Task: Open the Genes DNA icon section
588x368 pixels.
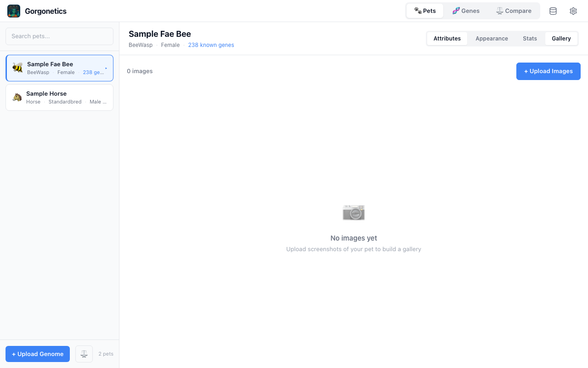Action: (x=456, y=10)
